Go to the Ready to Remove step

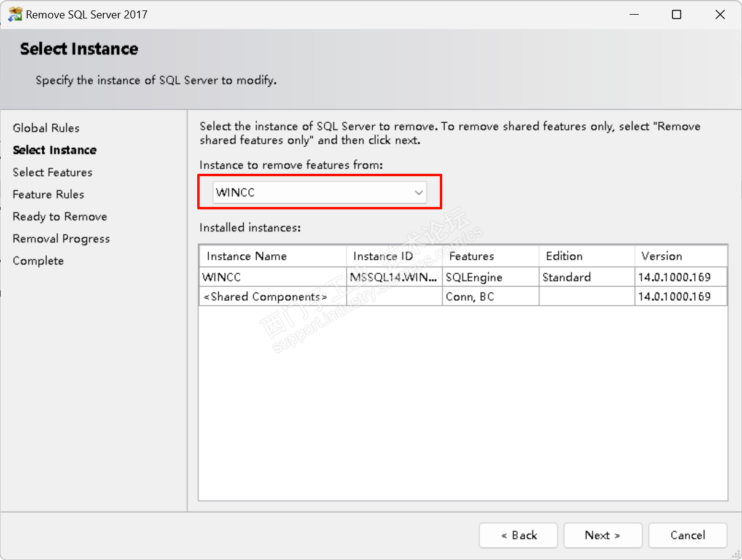pos(60,216)
